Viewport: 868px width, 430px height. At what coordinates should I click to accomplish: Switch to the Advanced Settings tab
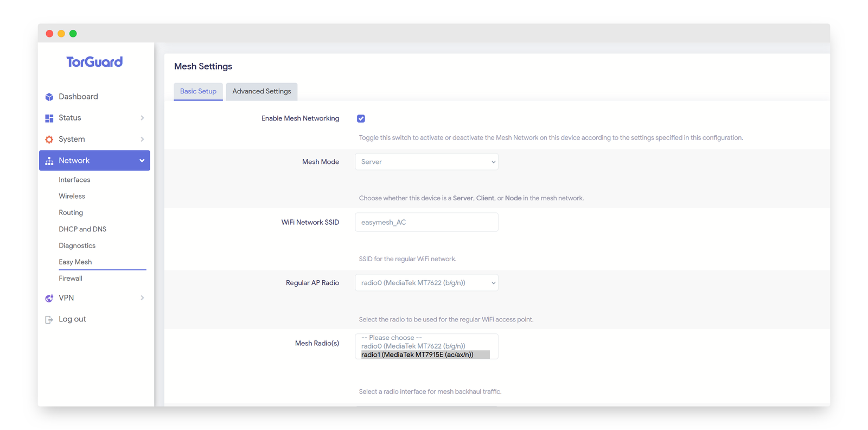(x=261, y=91)
